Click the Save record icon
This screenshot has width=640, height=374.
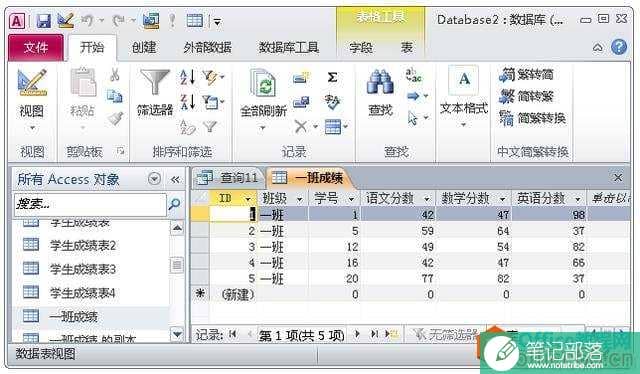coord(301,102)
